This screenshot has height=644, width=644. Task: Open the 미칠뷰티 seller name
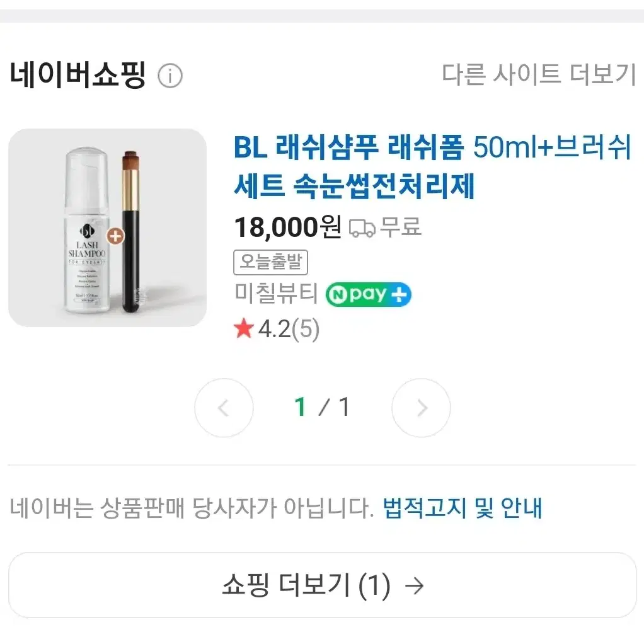[x=276, y=294]
